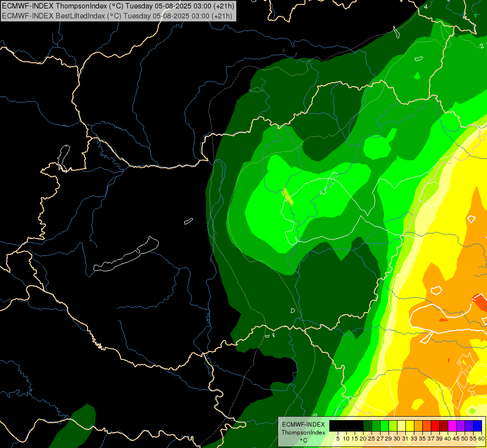Viewport: 487px width, 448px height.
Task: Pick the orange-red 35–37 legend swatch
Action: pos(427,426)
